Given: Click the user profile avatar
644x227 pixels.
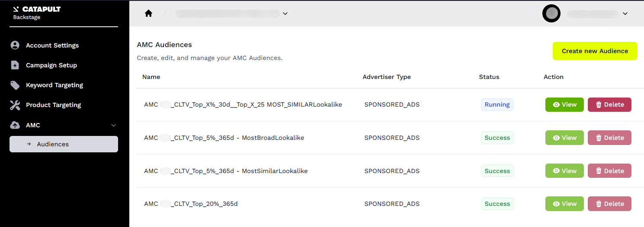Looking at the screenshot, I should pyautogui.click(x=551, y=13).
